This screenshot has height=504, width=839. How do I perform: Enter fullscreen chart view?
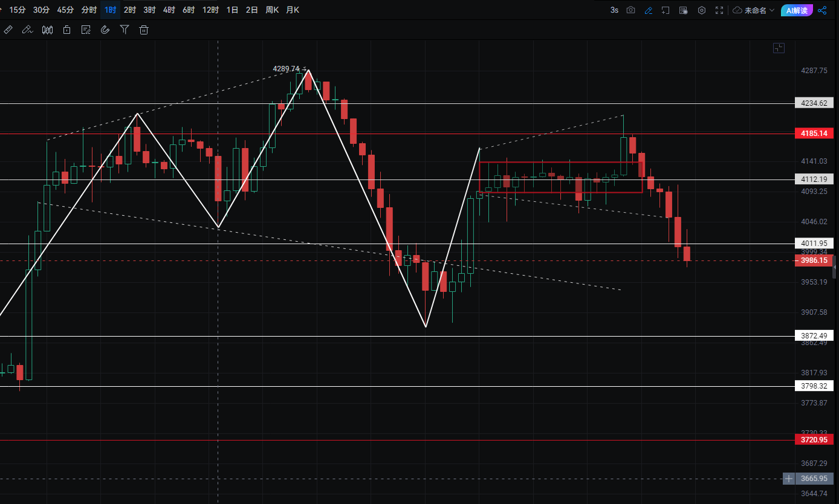point(719,10)
